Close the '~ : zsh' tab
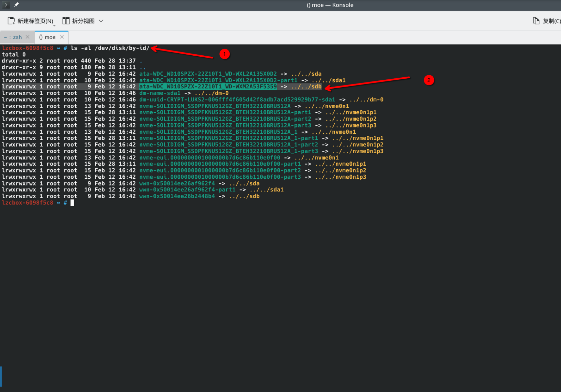Image resolution: width=561 pixels, height=392 pixels. [28, 37]
